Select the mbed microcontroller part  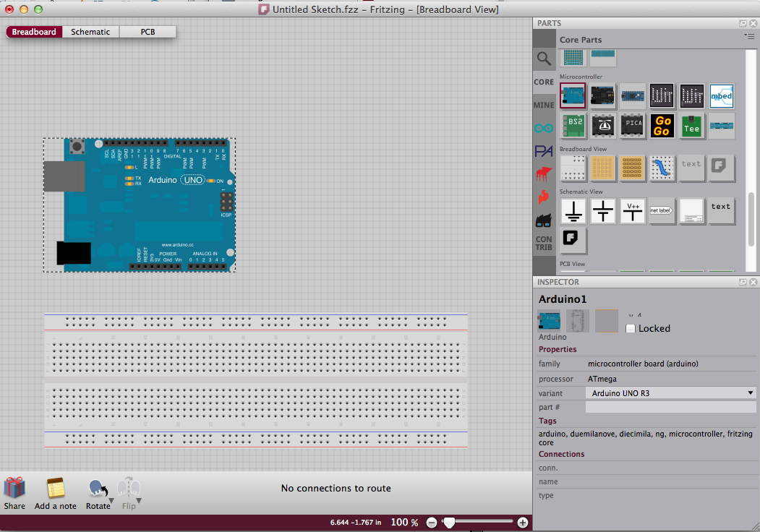coord(721,95)
